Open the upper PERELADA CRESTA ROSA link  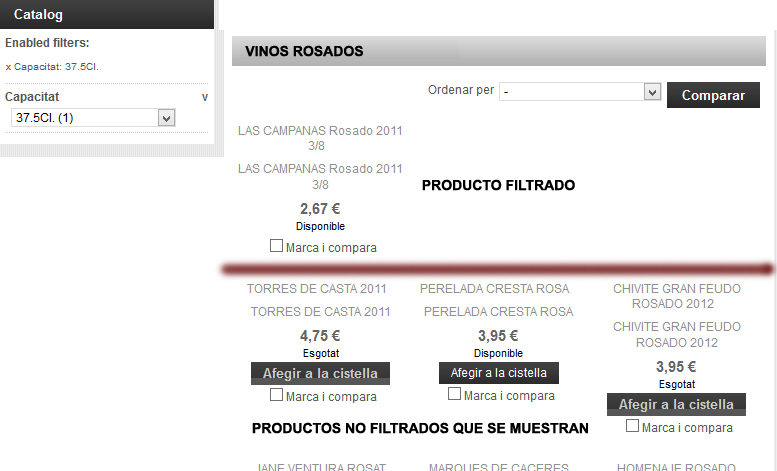[495, 289]
